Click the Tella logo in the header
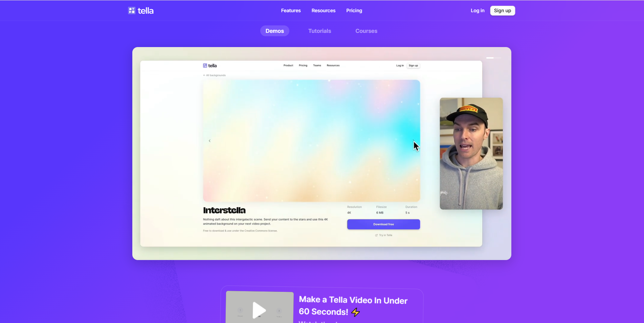 click(x=141, y=10)
